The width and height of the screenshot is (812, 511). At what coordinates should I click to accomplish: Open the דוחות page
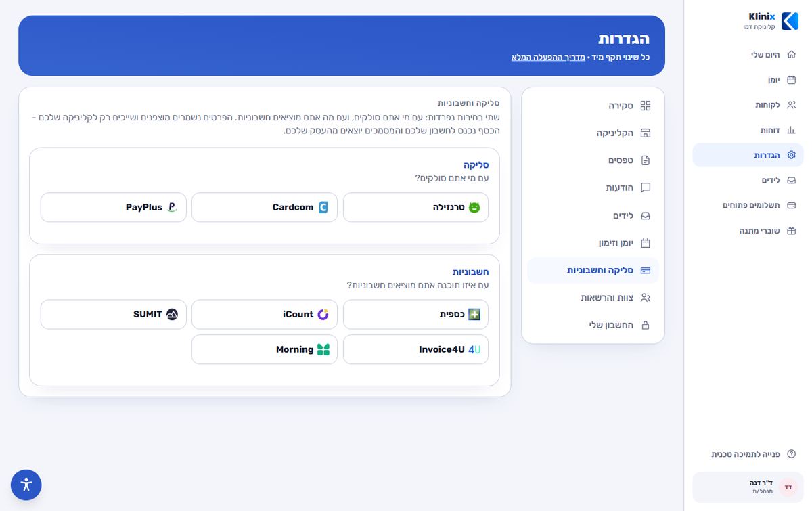click(x=748, y=130)
